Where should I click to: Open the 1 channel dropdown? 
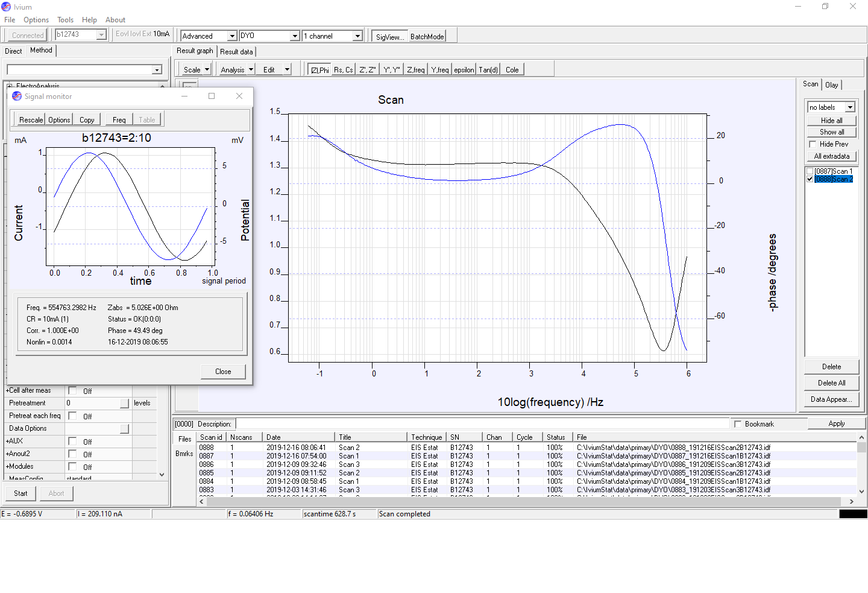(357, 36)
